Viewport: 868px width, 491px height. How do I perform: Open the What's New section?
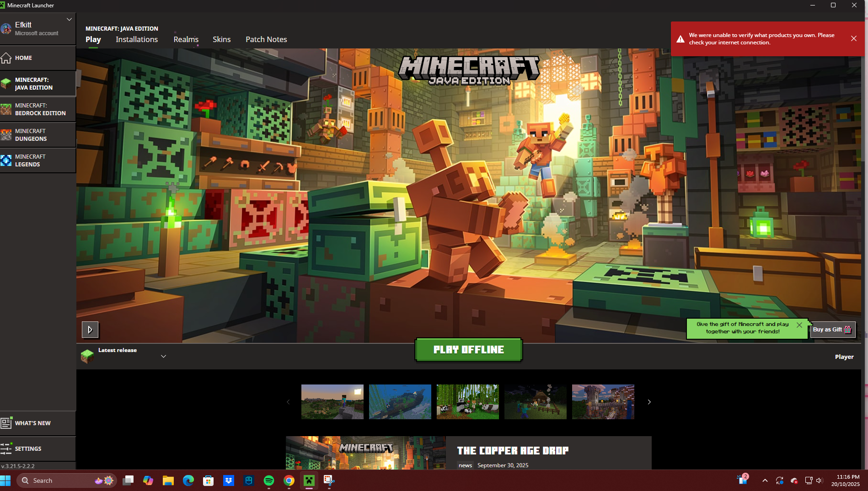38,423
